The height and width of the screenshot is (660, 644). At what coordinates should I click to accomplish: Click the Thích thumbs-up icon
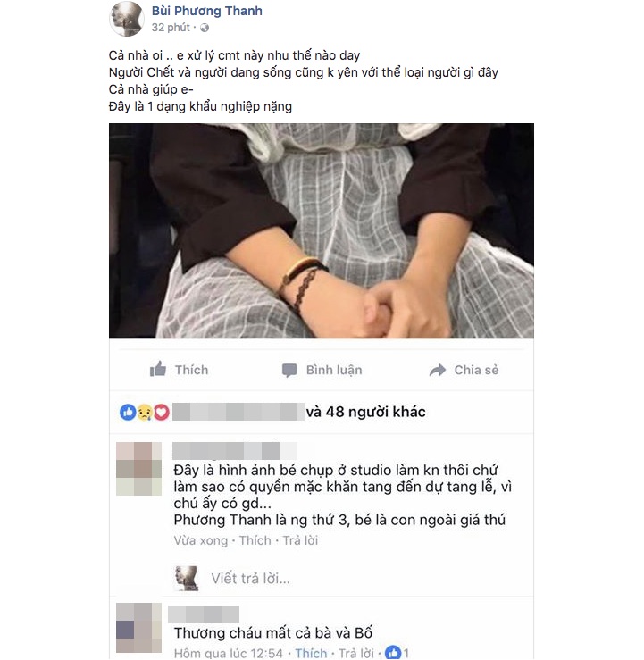coord(158,369)
